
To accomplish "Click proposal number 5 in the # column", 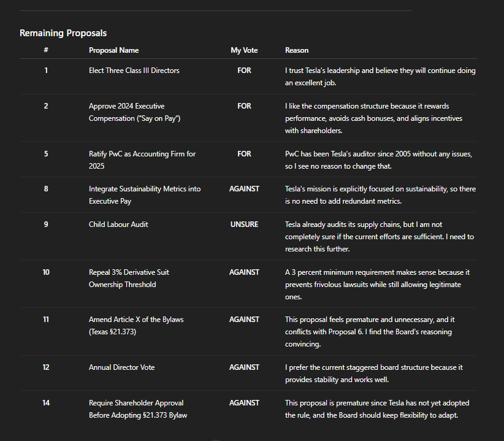I will [x=46, y=154].
